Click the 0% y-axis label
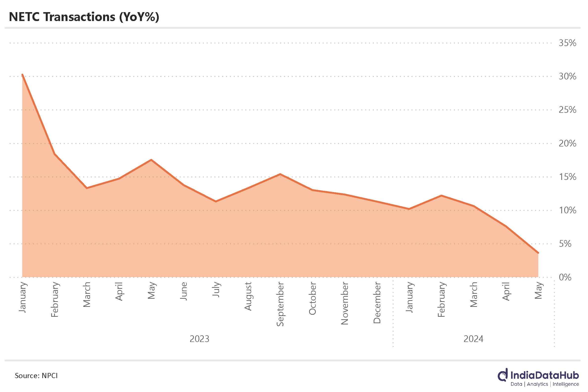The height and width of the screenshot is (392, 588). pos(565,277)
